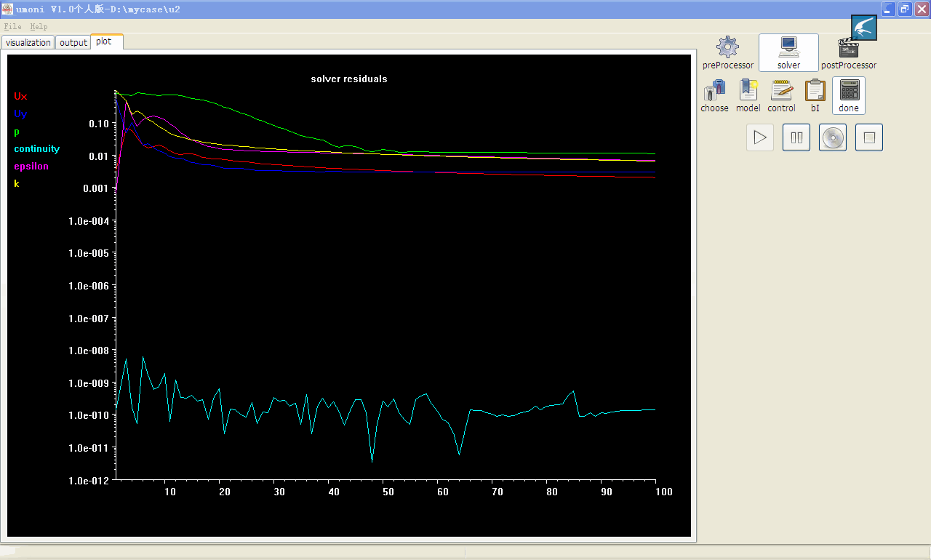Select the solver computer icon
This screenshot has height=560, width=931.
(788, 48)
